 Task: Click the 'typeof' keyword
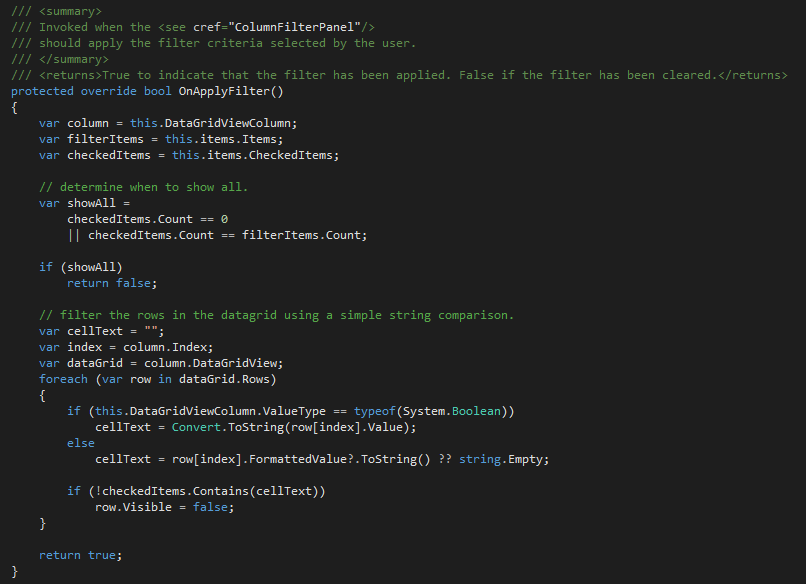pos(375,411)
